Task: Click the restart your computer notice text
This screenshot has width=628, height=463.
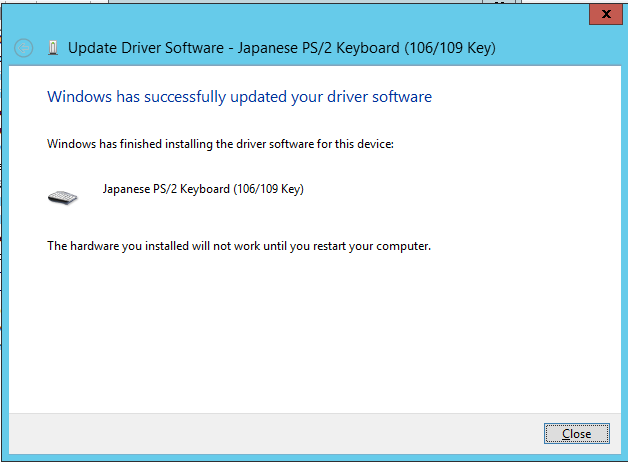Action: [239, 246]
